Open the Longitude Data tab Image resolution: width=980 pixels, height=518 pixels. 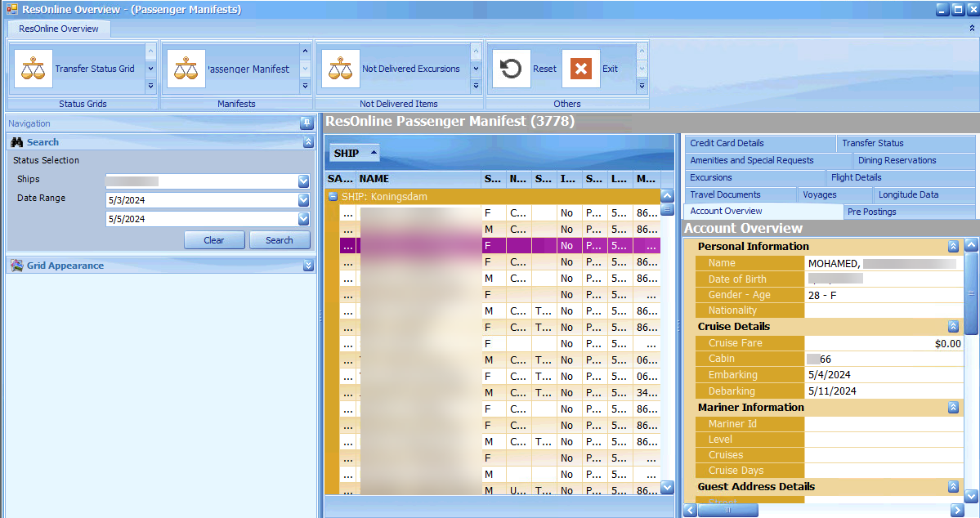[924, 194]
